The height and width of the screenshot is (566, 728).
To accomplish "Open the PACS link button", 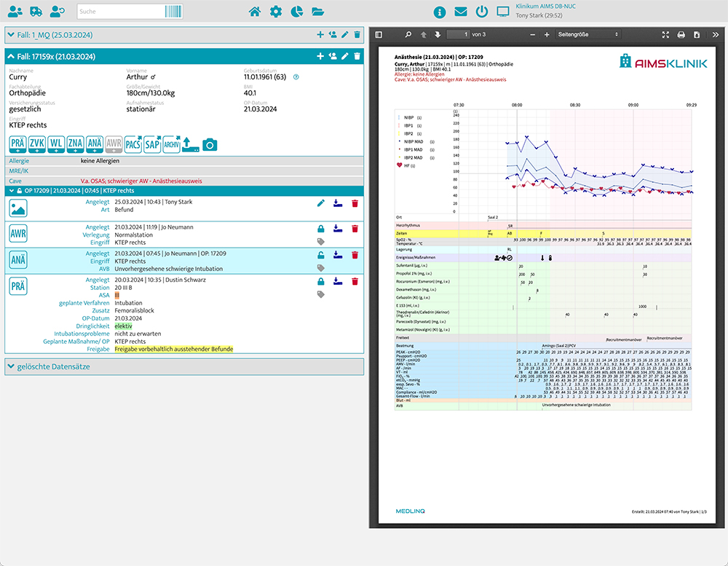I will pyautogui.click(x=133, y=144).
